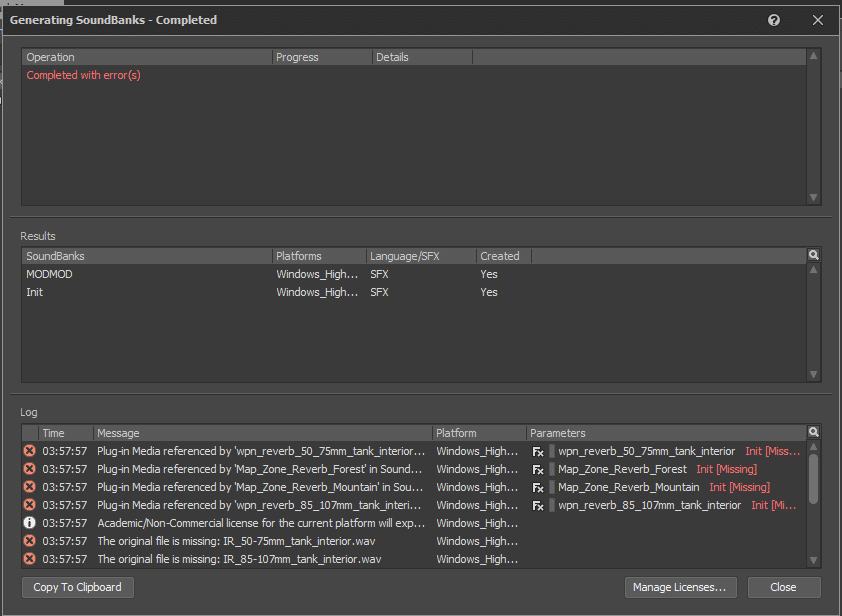Sort Log by Parameters column

666,433
